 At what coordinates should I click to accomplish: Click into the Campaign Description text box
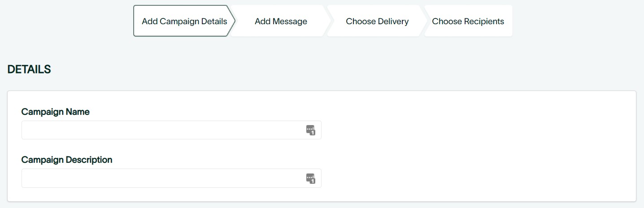click(161, 178)
